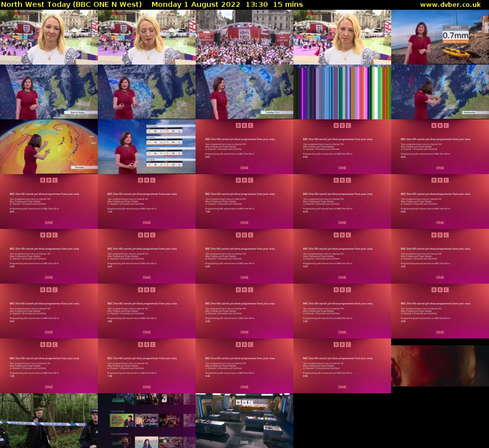Open the BBC One HD placeholder showing 9:23
489x448 pixels.
click(x=244, y=147)
